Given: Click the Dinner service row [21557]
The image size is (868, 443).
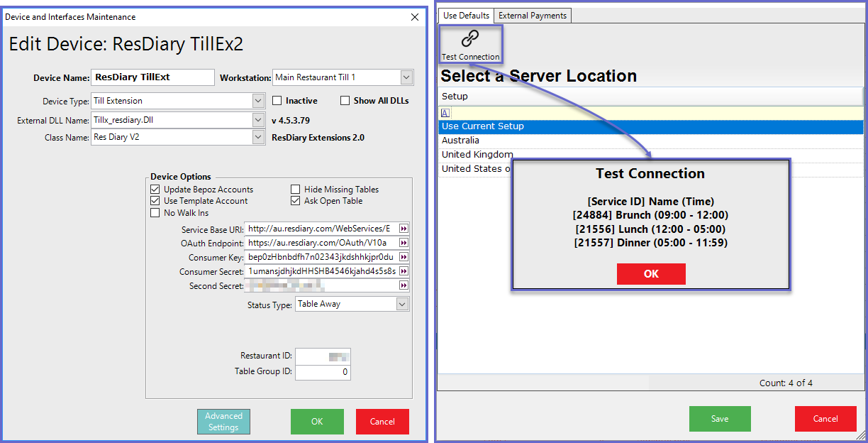Looking at the screenshot, I should pos(650,243).
